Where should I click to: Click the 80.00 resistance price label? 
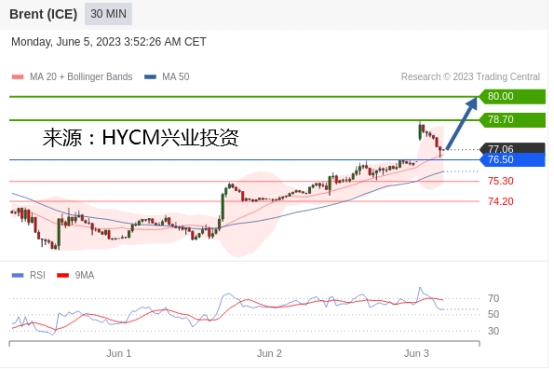[x=512, y=96]
